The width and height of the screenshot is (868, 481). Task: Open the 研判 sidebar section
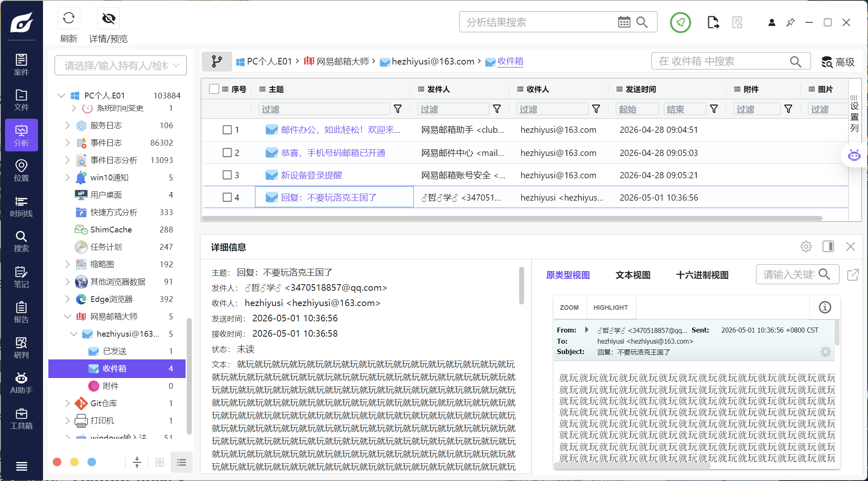coord(21,348)
